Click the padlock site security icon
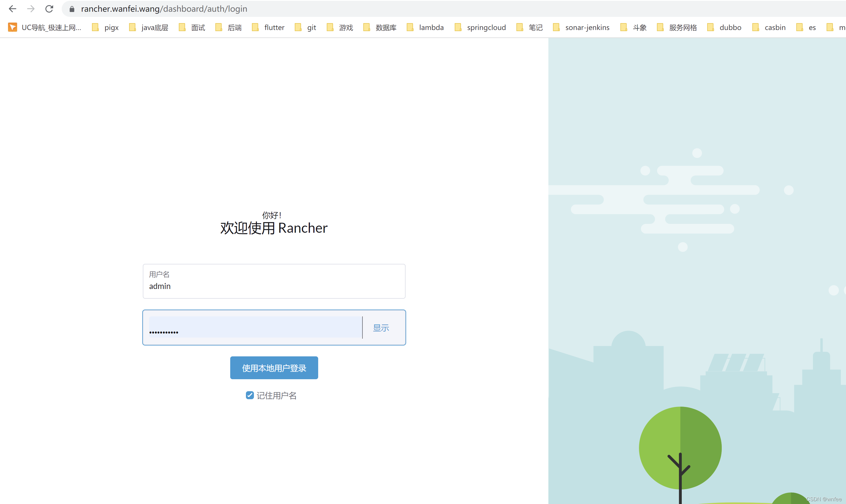The height and width of the screenshot is (504, 846). coord(72,9)
